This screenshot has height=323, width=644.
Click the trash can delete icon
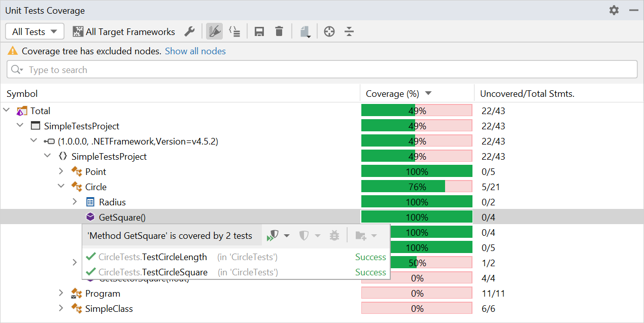coord(279,31)
